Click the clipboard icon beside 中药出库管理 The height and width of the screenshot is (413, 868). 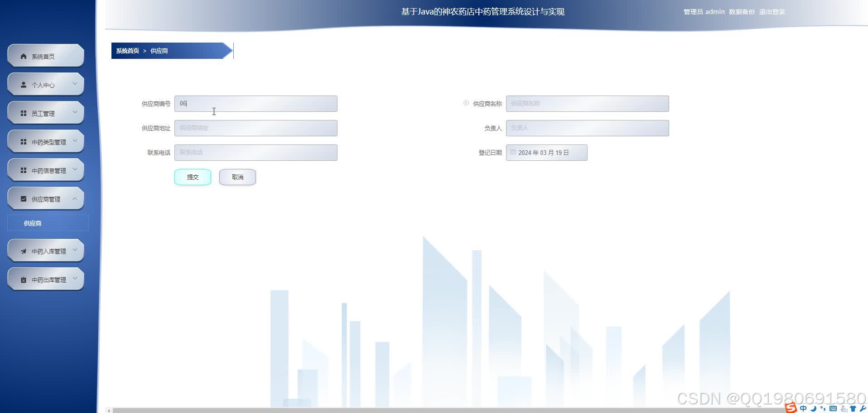(x=24, y=280)
